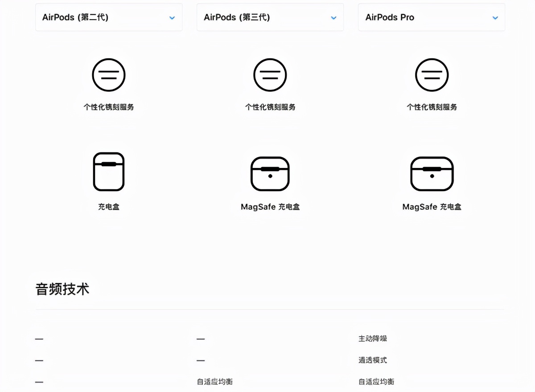The height and width of the screenshot is (392, 535).
Task: Click the engraving icon under AirPods Pro
Action: pos(432,75)
